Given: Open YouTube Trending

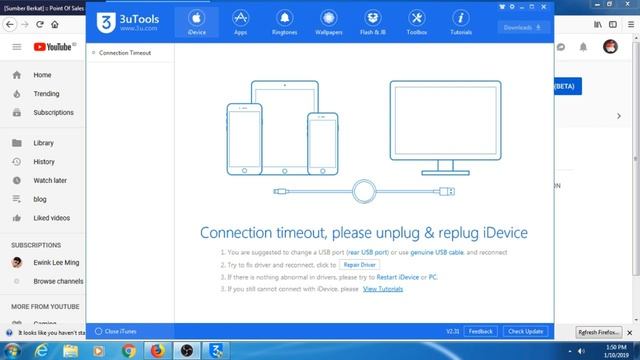Looking at the screenshot, I should [42, 94].
